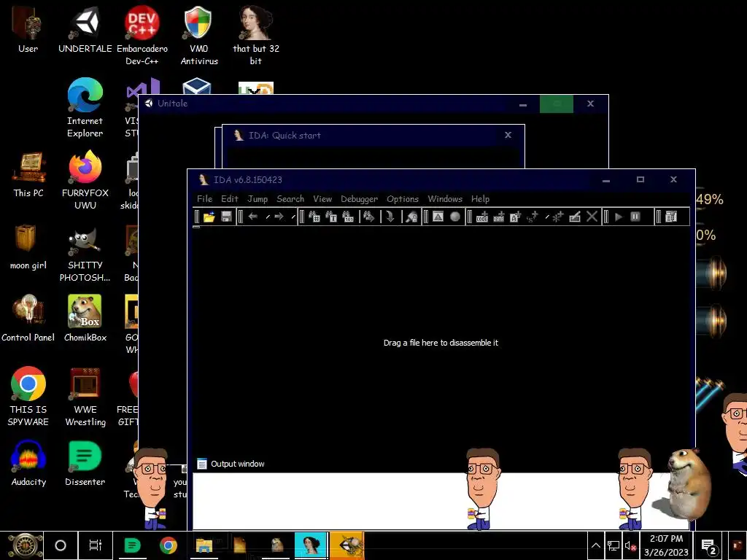Select the Control Panel desktop icon
This screenshot has height=560, width=747.
(x=28, y=319)
